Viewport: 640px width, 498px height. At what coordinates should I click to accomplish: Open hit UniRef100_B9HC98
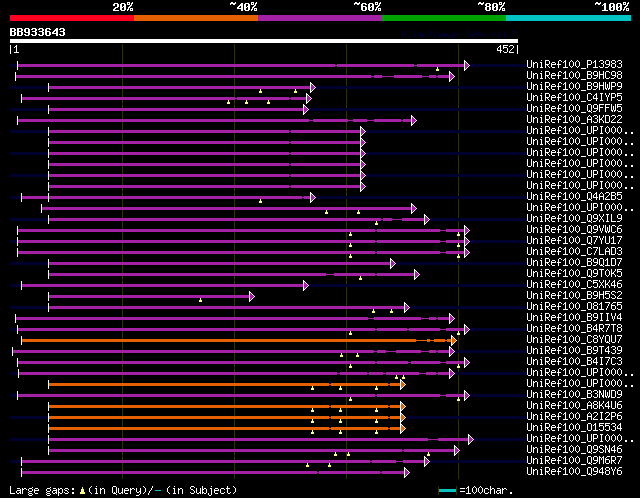coord(574,76)
